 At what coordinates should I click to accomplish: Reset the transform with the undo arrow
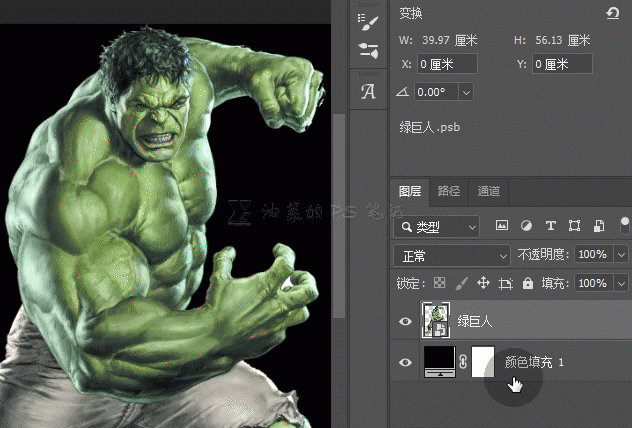point(613,13)
